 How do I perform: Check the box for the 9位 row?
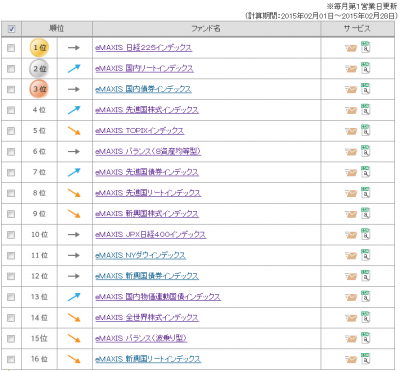click(x=11, y=214)
